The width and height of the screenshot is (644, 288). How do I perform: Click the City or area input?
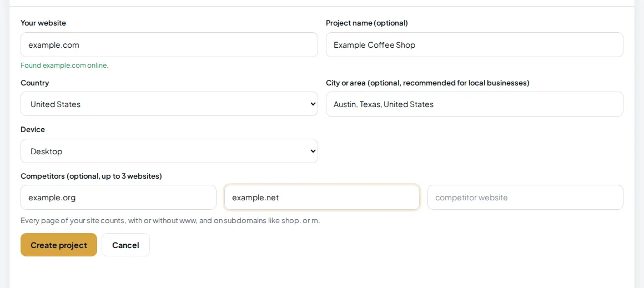[x=474, y=104]
